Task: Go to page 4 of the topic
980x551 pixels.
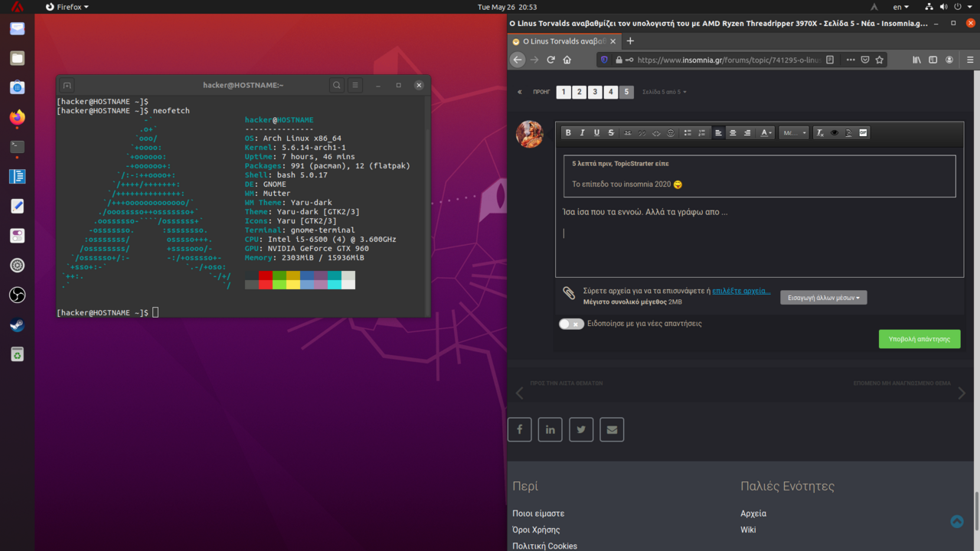Action: [611, 92]
